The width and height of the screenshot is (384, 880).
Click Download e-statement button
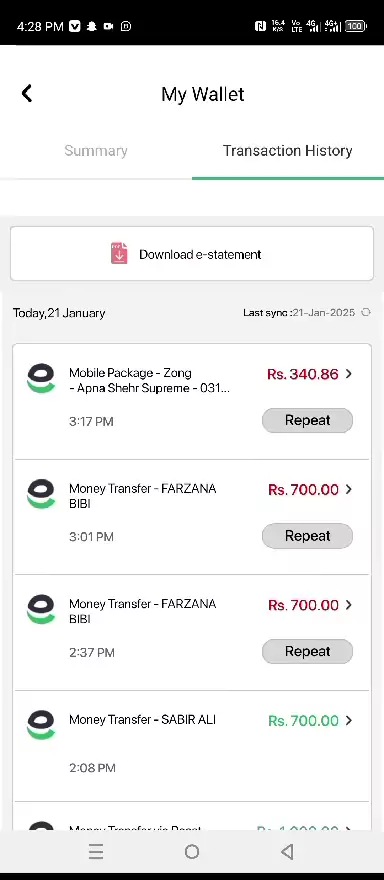coord(192,254)
